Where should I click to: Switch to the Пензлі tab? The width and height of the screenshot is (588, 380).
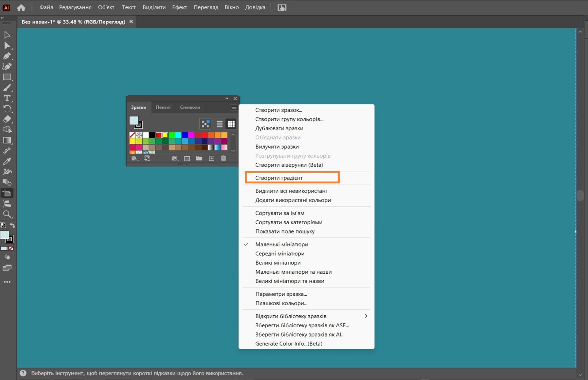click(x=163, y=107)
